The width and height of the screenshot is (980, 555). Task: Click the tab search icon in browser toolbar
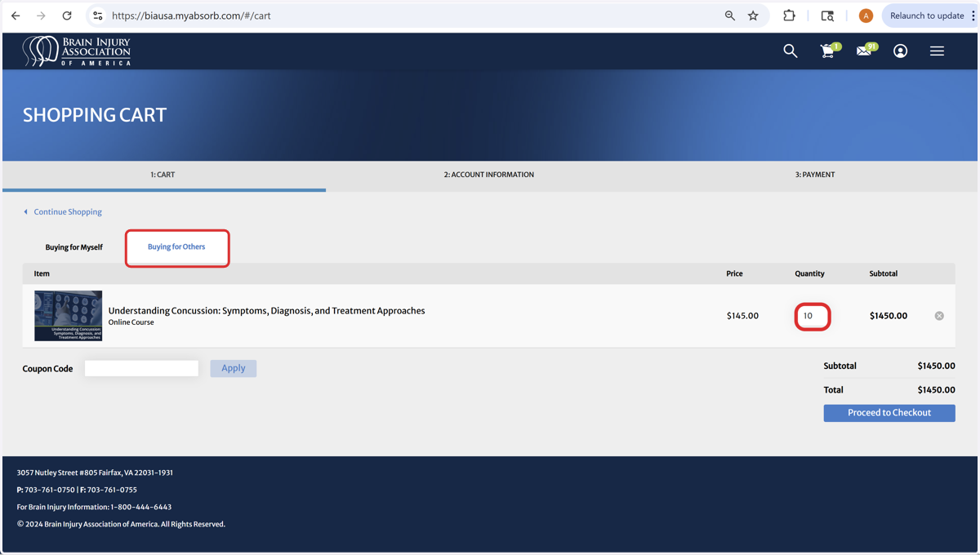(827, 16)
